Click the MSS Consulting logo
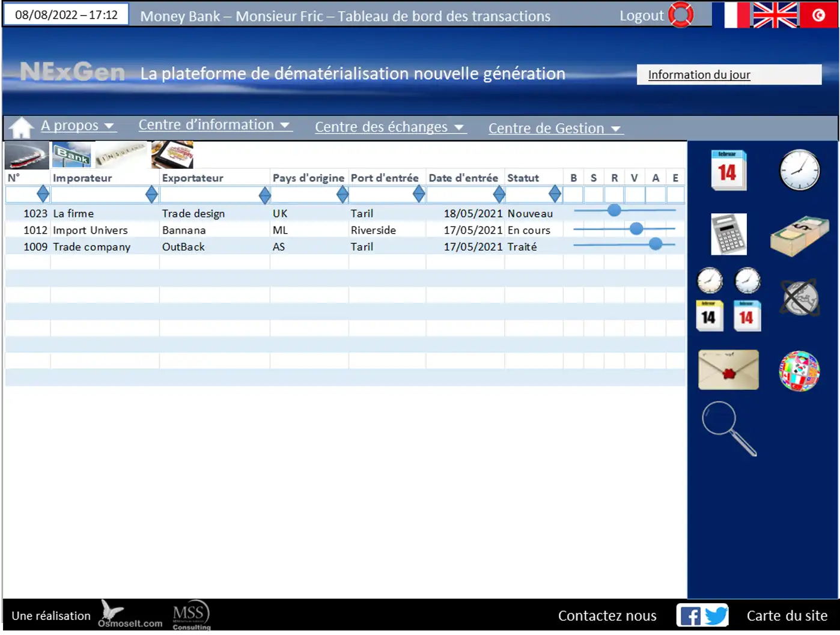The width and height of the screenshot is (840, 635). 191,615
